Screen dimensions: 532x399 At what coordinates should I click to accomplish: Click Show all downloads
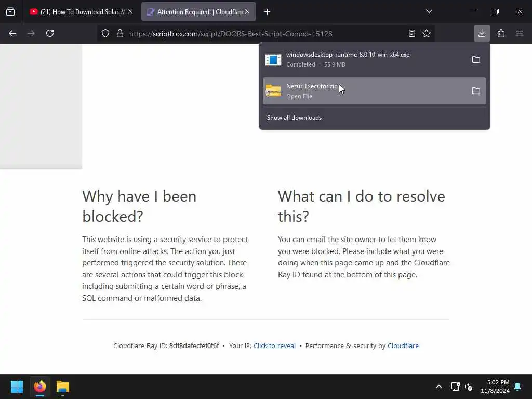(x=294, y=118)
